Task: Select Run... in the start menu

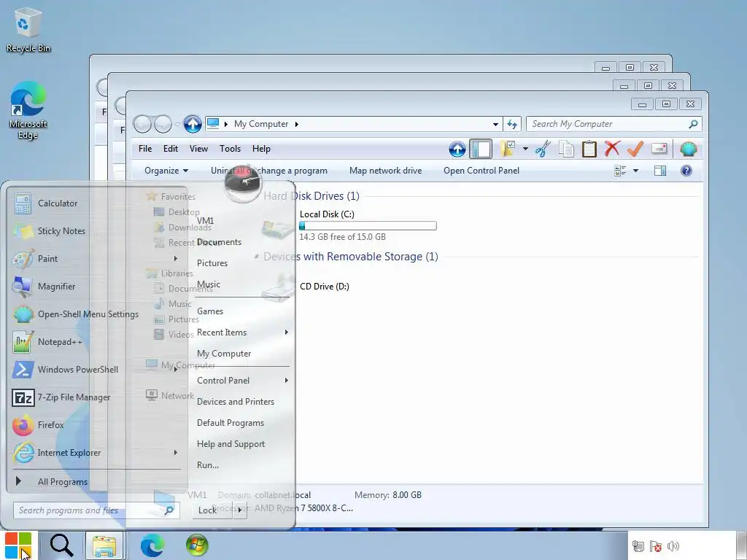Action: (x=208, y=465)
